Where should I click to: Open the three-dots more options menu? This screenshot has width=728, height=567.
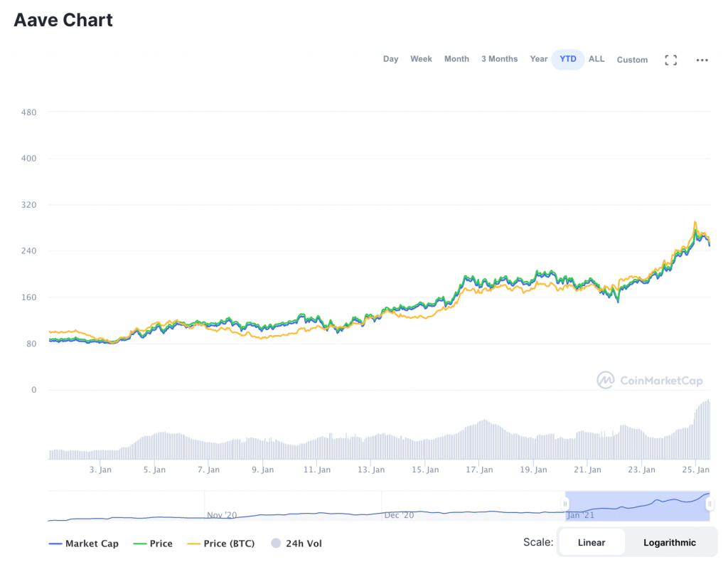tap(702, 60)
